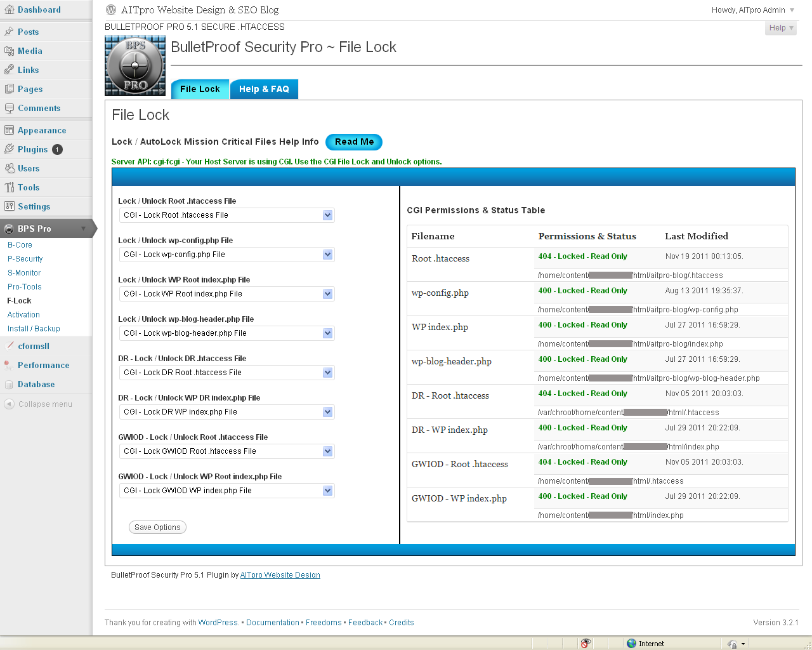Open the Lock DR Root .htaccess dropdown
The image size is (812, 650).
226,373
